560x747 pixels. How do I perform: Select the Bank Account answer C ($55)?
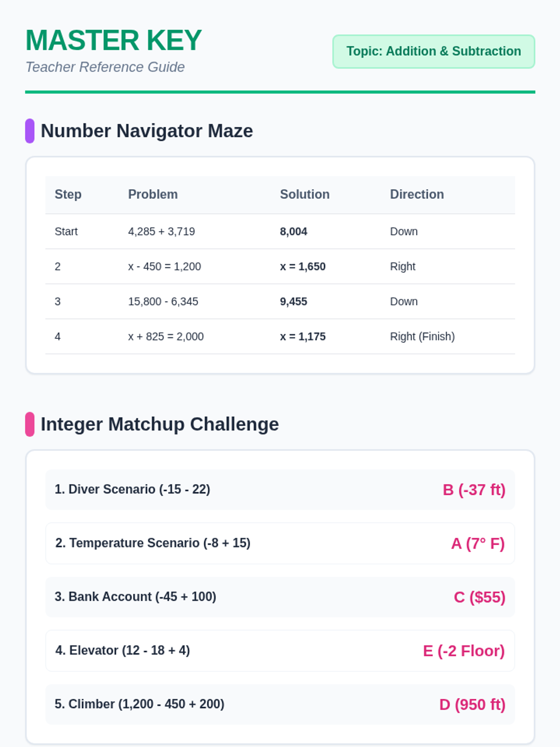(479, 597)
